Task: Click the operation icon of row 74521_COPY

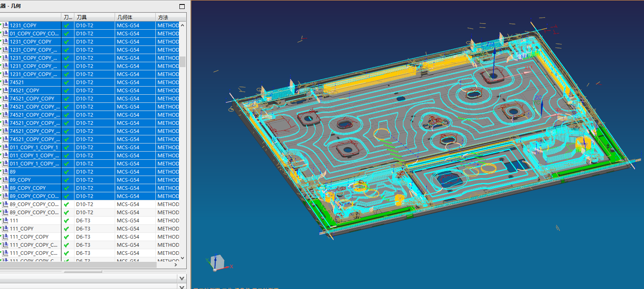Action: click(5, 90)
